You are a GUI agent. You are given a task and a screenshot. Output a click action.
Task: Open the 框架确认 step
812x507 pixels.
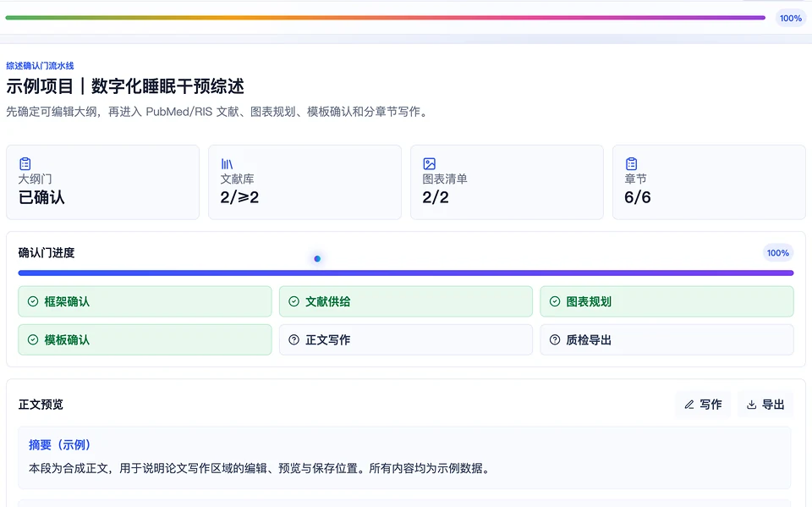[x=145, y=301]
